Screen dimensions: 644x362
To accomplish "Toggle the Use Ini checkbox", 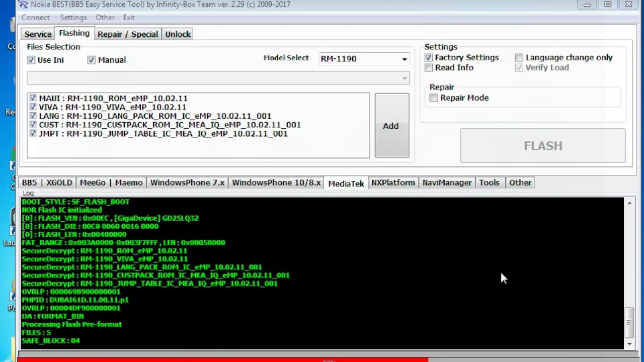I will tap(31, 60).
